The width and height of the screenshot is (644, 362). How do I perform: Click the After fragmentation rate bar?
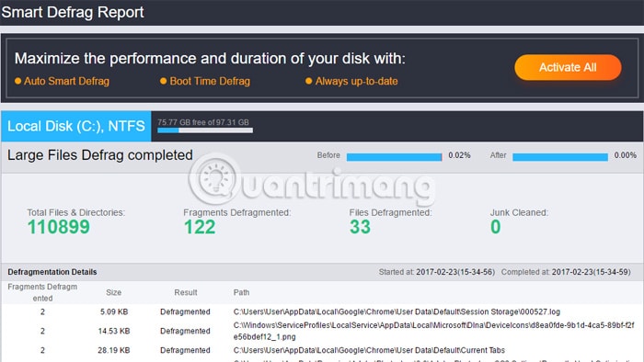[560, 156]
